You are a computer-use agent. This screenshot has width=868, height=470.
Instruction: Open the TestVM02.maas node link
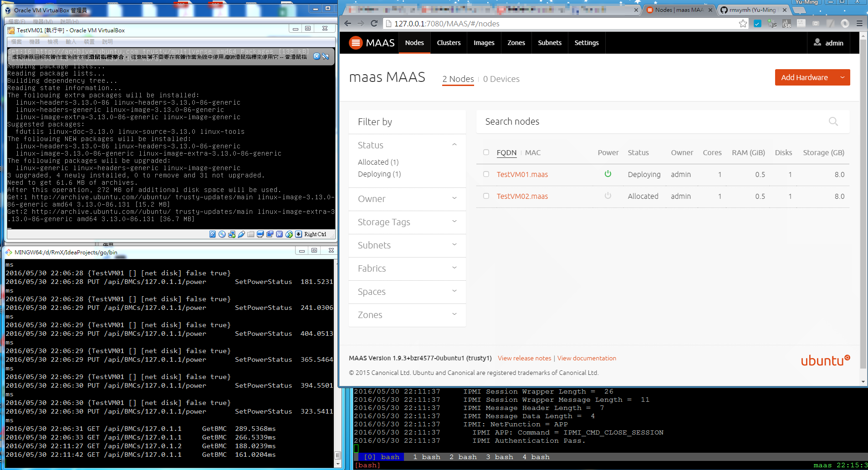pos(522,196)
